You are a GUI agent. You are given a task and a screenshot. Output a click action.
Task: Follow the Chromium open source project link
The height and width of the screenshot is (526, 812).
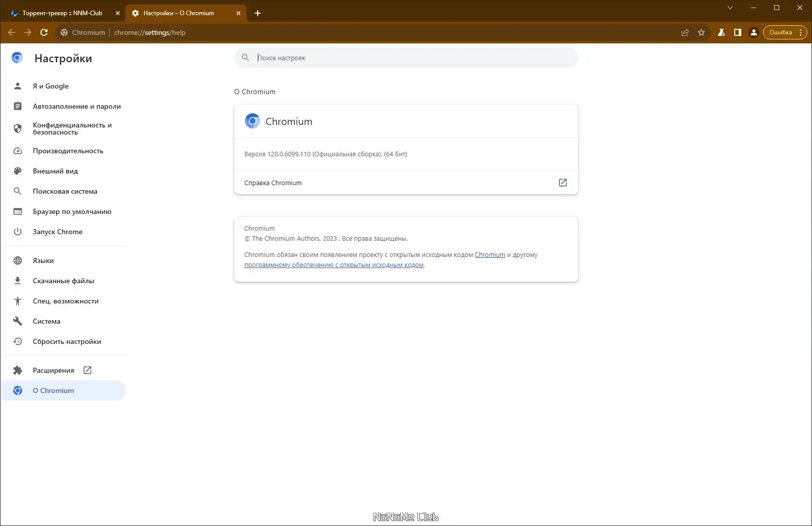click(x=490, y=255)
